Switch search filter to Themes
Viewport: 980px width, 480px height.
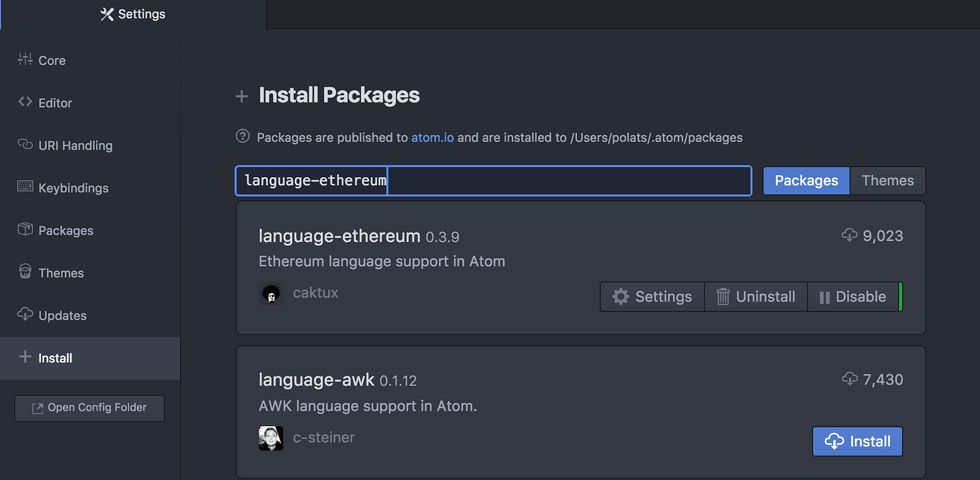tap(888, 181)
